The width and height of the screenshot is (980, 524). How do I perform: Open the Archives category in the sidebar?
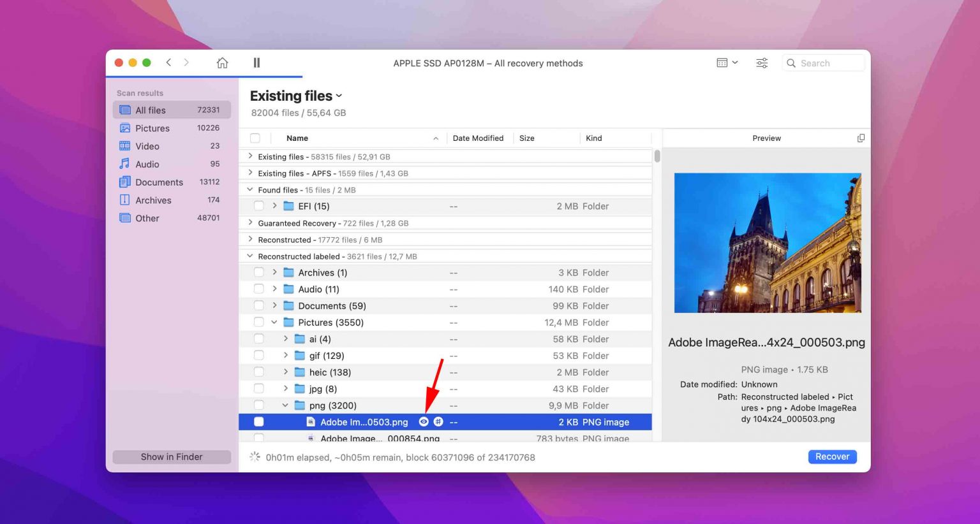[154, 200]
